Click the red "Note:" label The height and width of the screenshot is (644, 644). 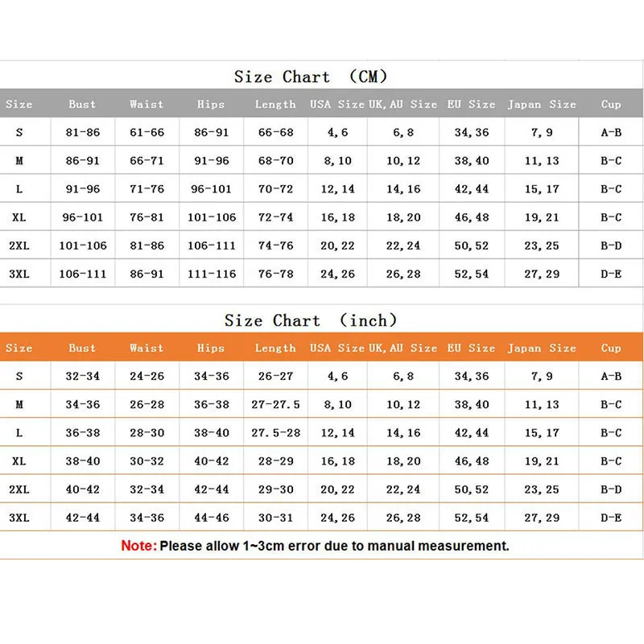[138, 546]
